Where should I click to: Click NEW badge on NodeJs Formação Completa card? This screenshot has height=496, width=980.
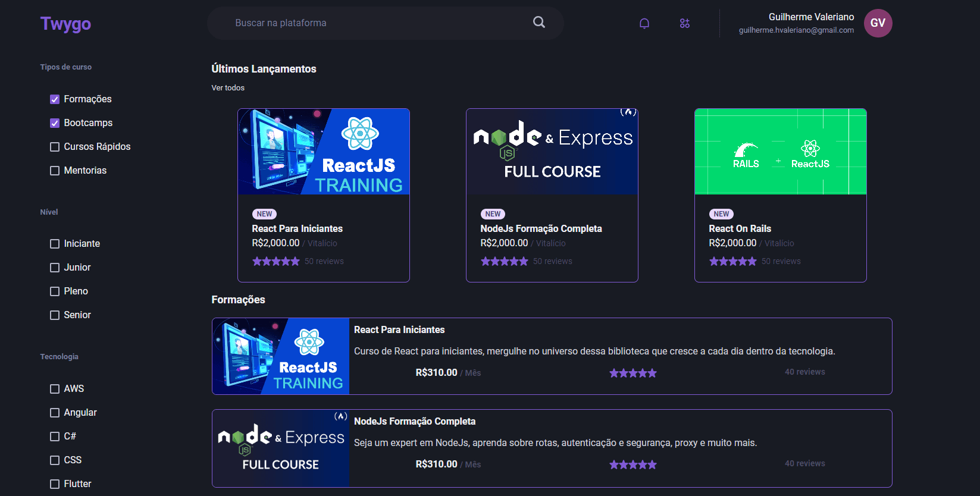(493, 214)
